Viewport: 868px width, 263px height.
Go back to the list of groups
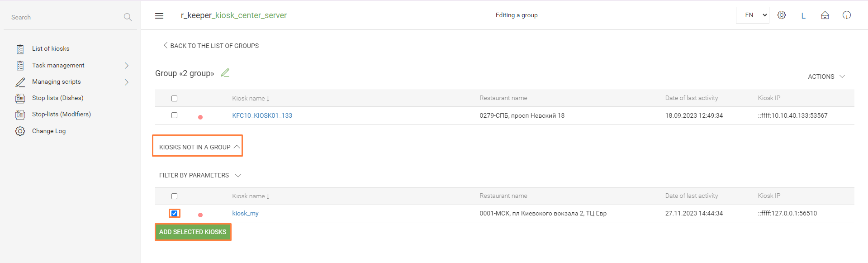pos(211,46)
